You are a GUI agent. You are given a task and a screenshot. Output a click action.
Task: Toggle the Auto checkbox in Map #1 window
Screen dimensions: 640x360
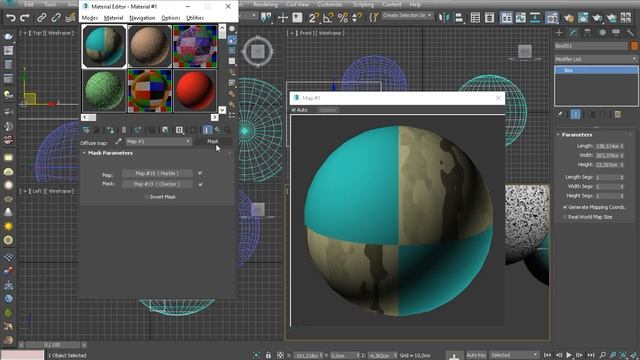pyautogui.click(x=293, y=110)
